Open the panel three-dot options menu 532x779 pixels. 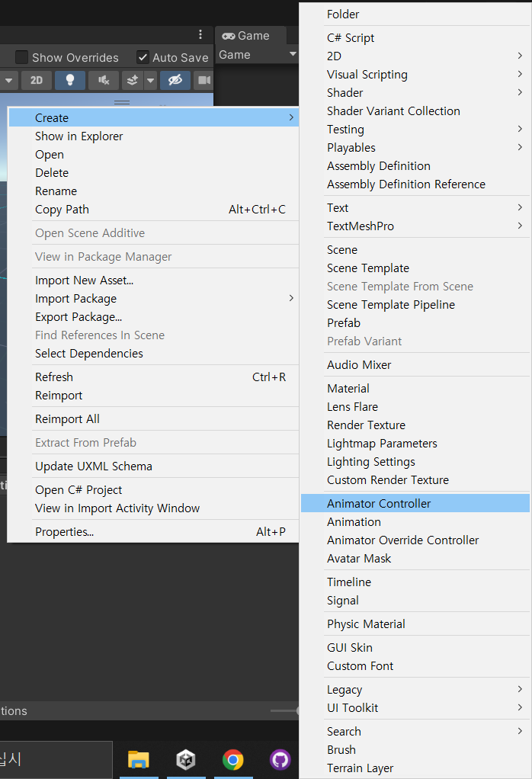click(x=200, y=34)
